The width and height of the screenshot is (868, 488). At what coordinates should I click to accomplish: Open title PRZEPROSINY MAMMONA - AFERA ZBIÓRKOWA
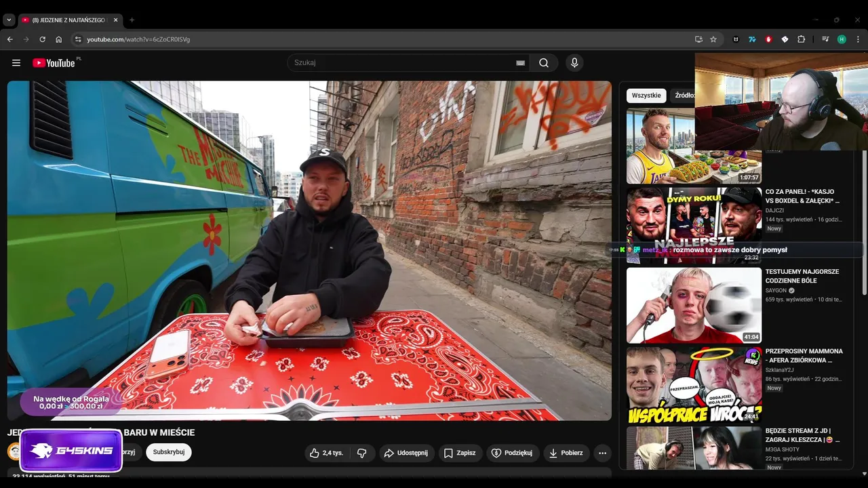(804, 356)
